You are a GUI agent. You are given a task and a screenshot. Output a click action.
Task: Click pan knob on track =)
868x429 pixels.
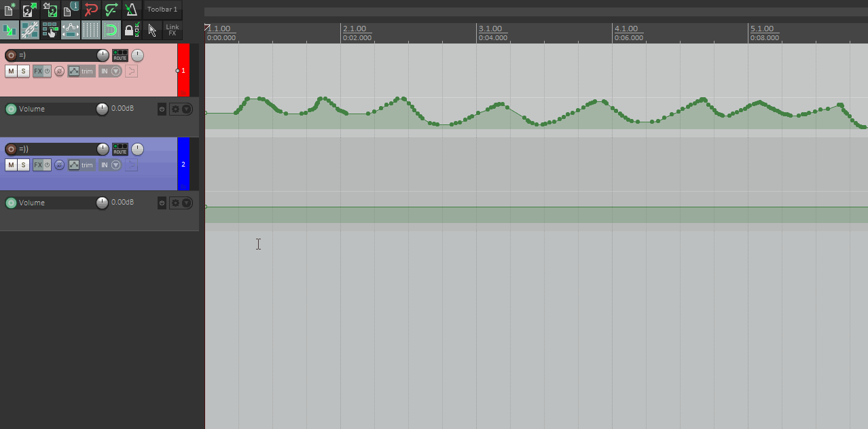pyautogui.click(x=138, y=55)
